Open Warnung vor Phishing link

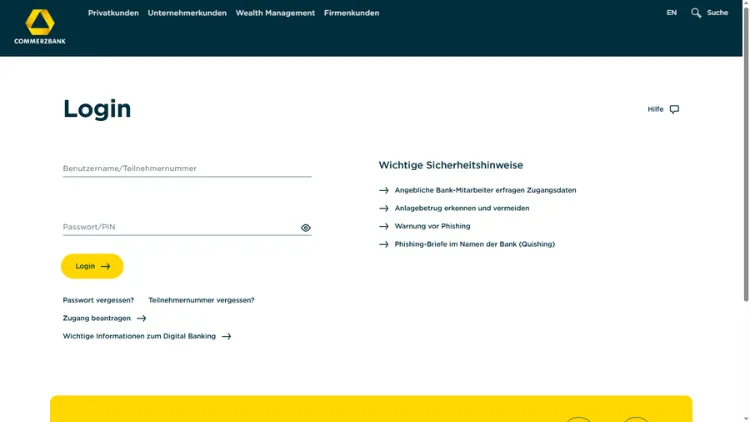pos(432,226)
